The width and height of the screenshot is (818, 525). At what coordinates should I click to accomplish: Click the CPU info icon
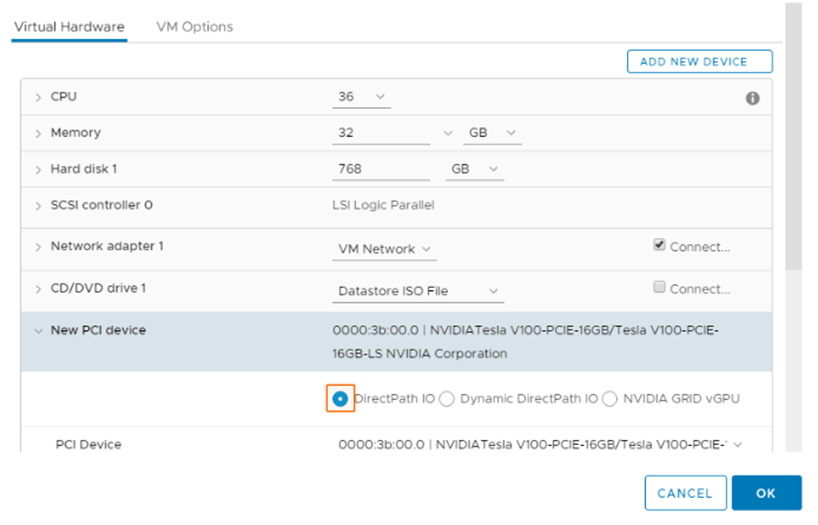pyautogui.click(x=752, y=98)
